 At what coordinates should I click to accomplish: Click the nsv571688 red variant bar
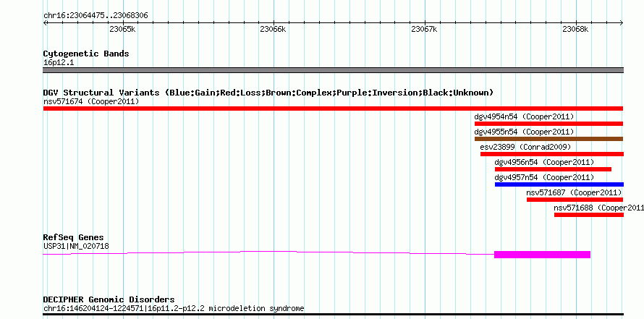tap(588, 215)
